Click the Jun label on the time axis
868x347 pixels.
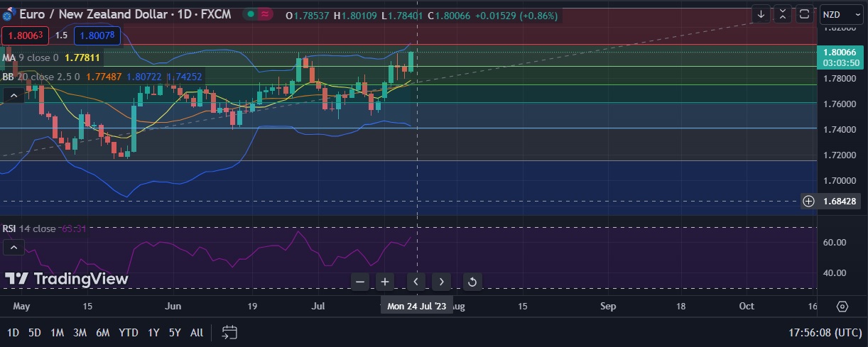(x=173, y=307)
